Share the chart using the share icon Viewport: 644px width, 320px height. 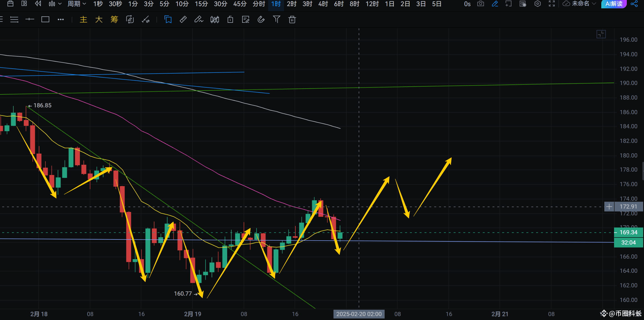tap(634, 4)
